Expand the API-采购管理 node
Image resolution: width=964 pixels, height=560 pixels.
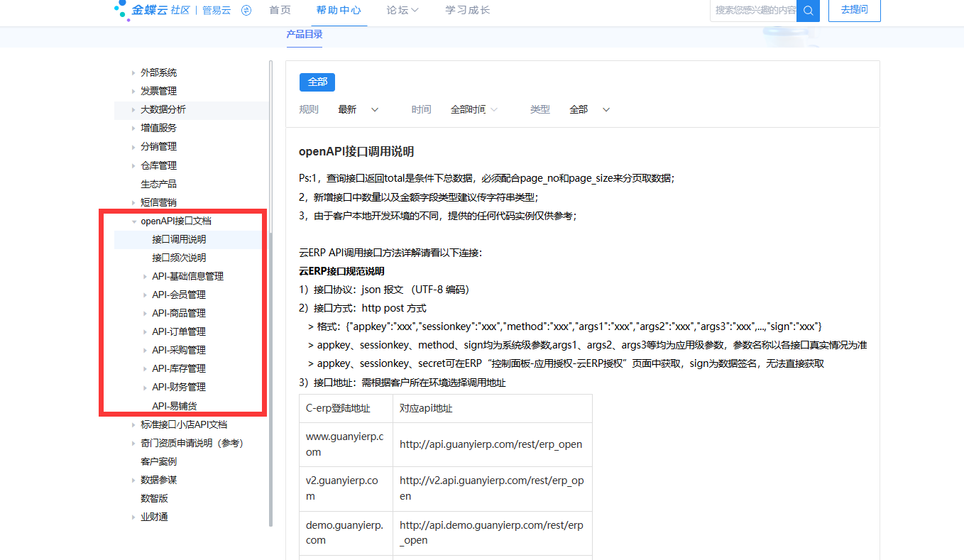(x=144, y=350)
